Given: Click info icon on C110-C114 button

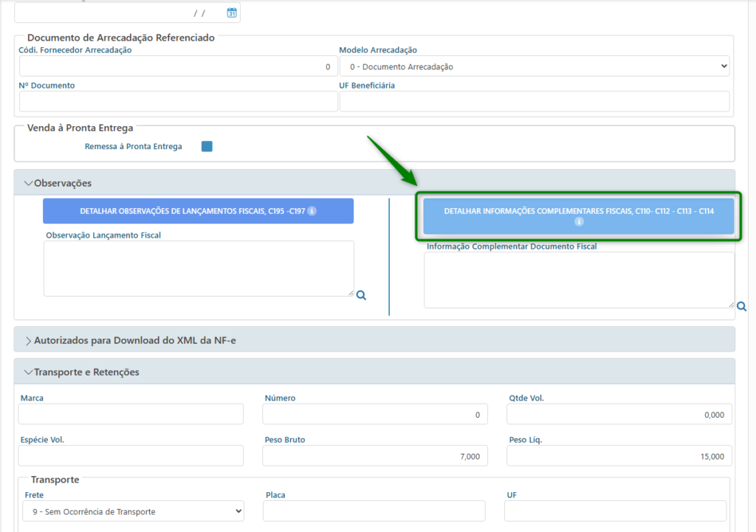Looking at the screenshot, I should (579, 221).
